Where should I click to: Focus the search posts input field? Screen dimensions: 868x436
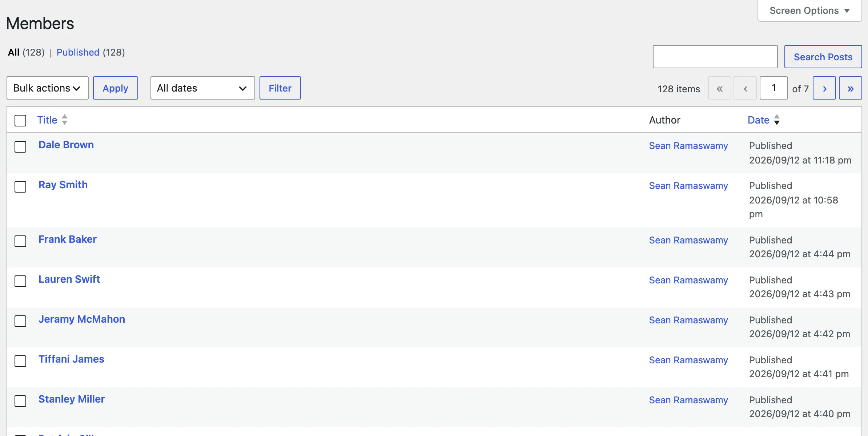pos(715,57)
